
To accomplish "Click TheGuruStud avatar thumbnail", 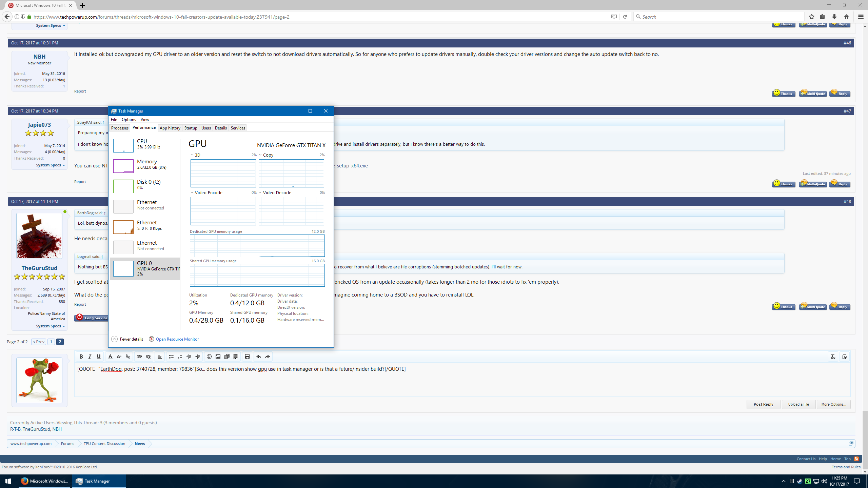I will coord(39,236).
